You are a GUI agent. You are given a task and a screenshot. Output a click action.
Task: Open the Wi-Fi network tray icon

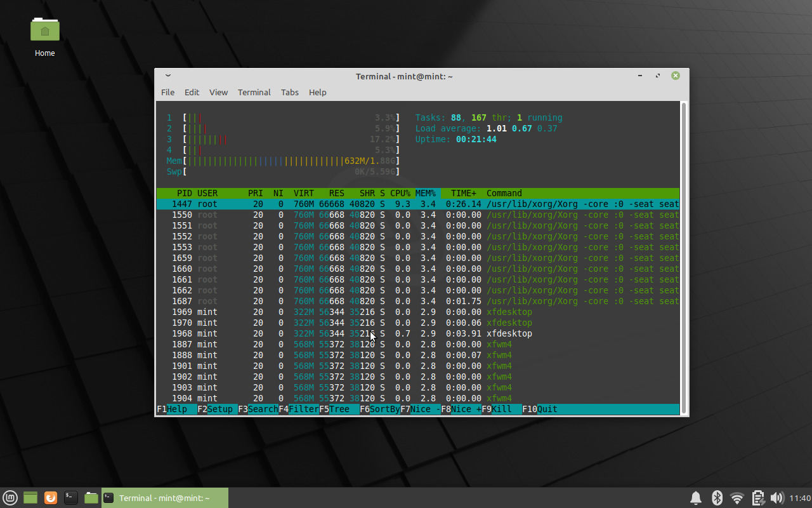point(737,498)
